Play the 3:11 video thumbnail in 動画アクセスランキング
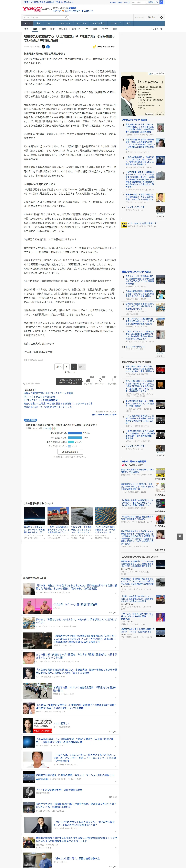The width and height of the screenshot is (186, 868). (160, 385)
